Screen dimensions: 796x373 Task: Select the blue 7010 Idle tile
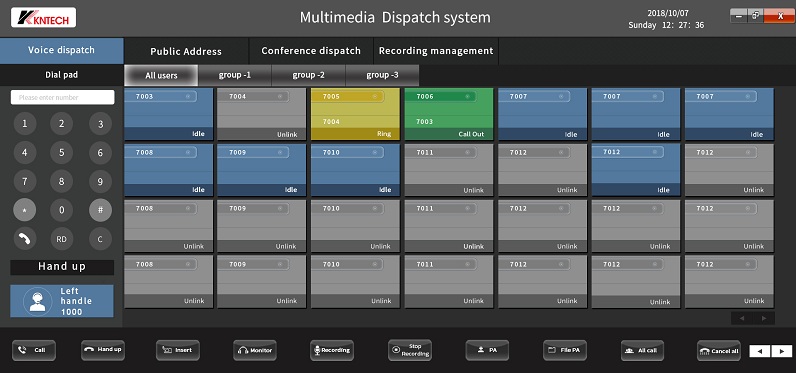tap(355, 170)
